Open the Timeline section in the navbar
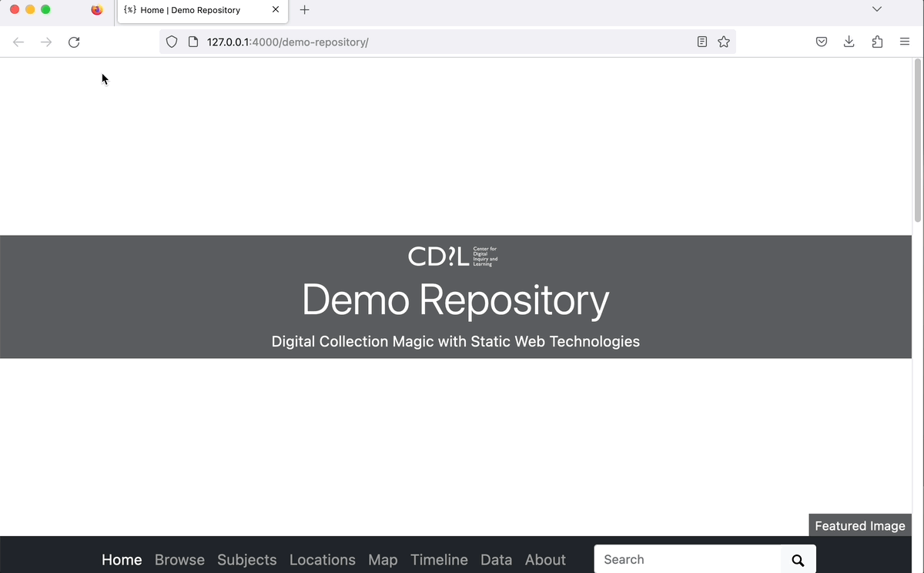Viewport: 924px width, 573px height. (439, 560)
